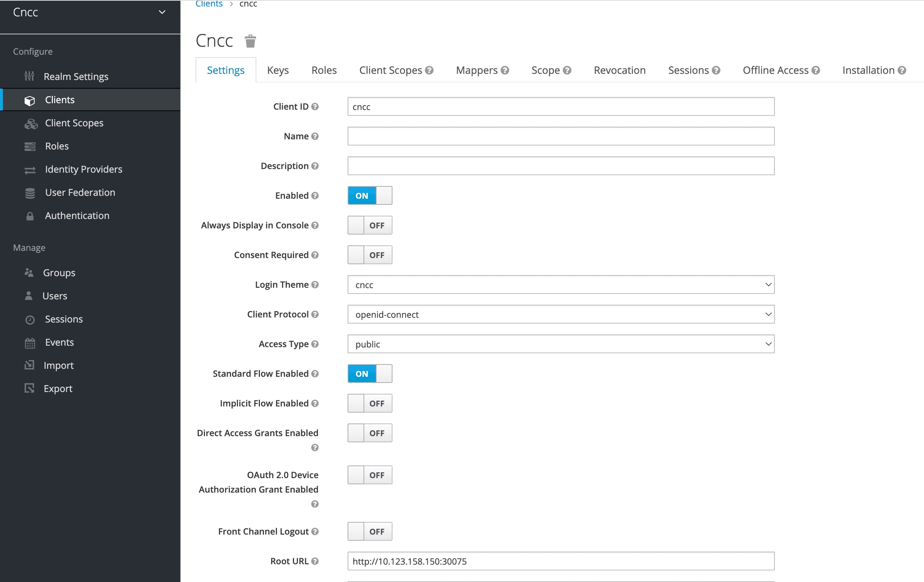The width and height of the screenshot is (924, 582).
Task: Go to Users in the sidebar
Action: [x=54, y=296]
